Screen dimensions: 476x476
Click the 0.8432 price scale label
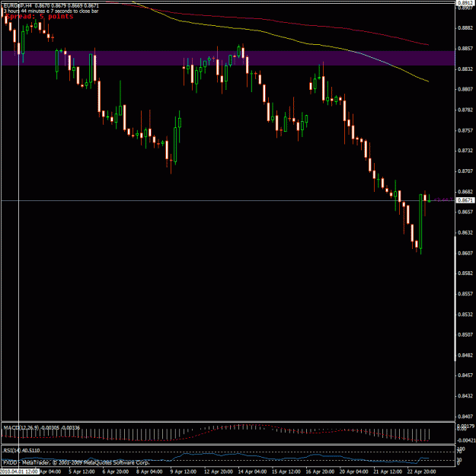[465, 396]
